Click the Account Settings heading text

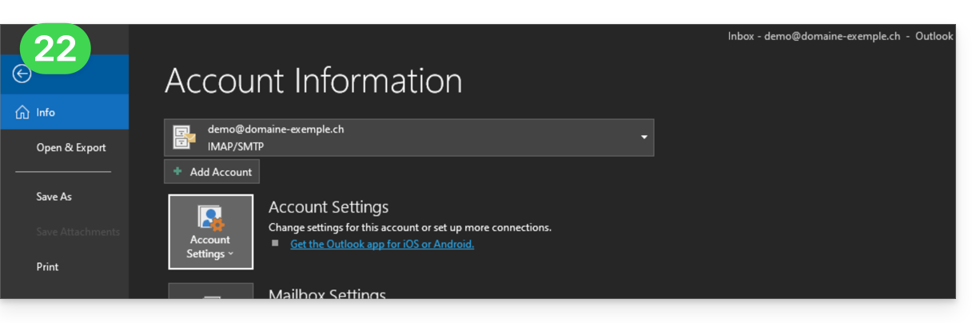click(x=329, y=207)
